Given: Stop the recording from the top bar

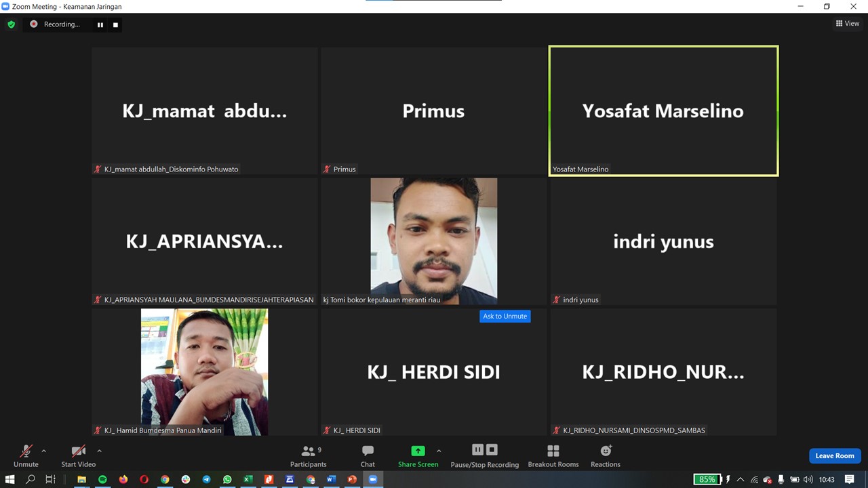Looking at the screenshot, I should point(115,24).
